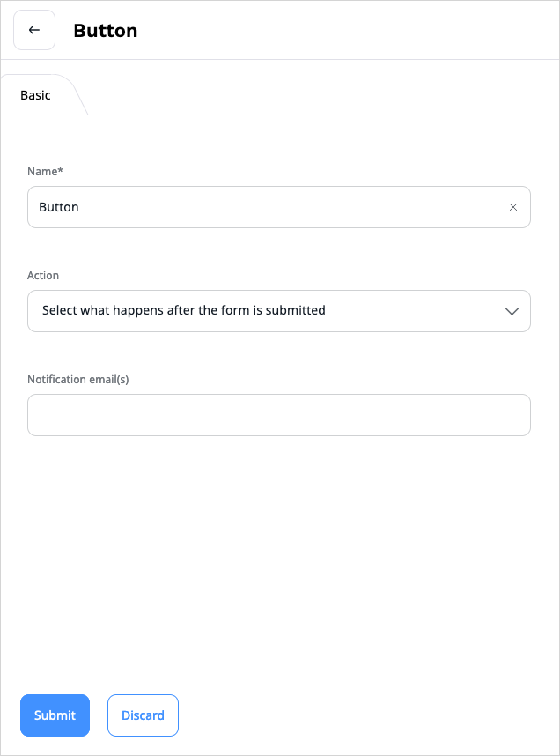Viewport: 560px width, 756px height.
Task: Open 'Select what happens after the form is submitted'
Action: 278,311
